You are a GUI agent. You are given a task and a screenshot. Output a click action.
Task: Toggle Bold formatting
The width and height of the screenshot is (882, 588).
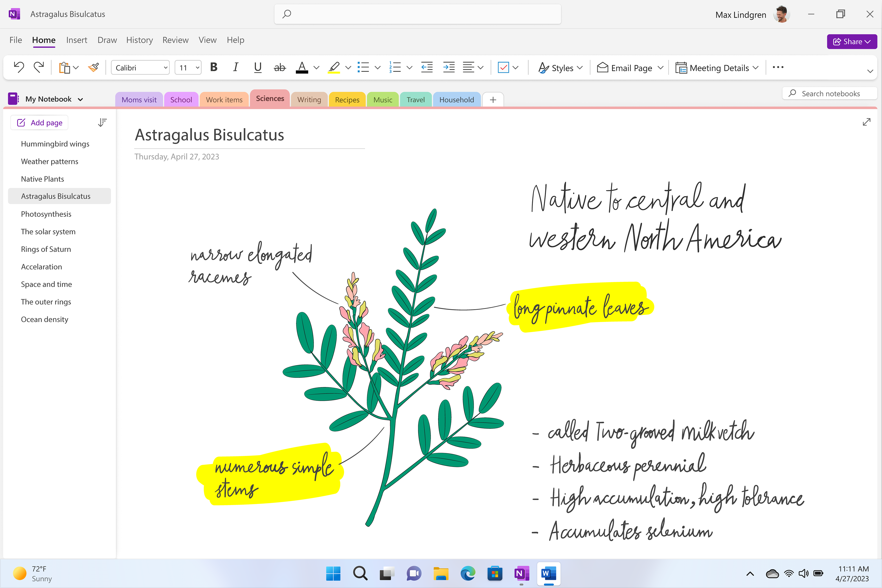click(x=214, y=68)
